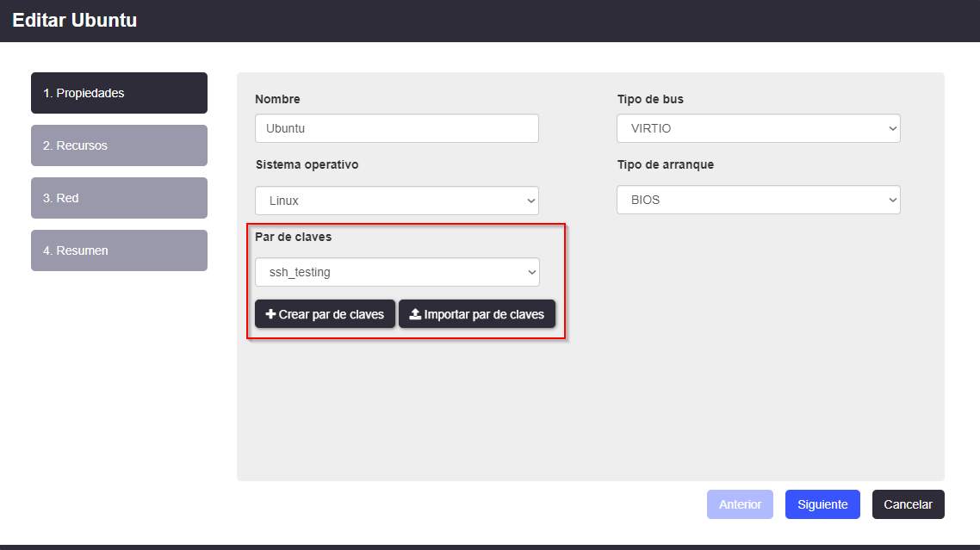Click the Par de claves label
980x550 pixels.
pyautogui.click(x=294, y=237)
